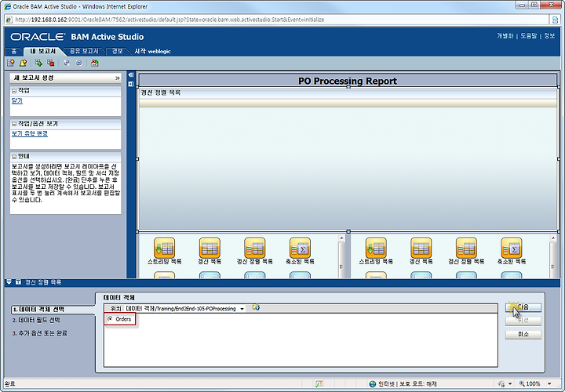
Task: Select 스트리밍 목록 icon in the right view pane
Action: tap(376, 248)
